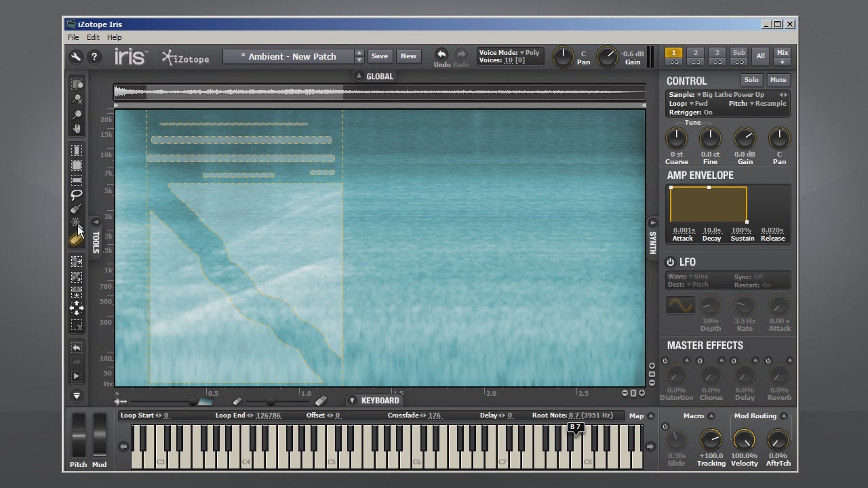Click the Pitch wheel
Image resolution: width=868 pixels, height=488 pixels.
click(79, 436)
